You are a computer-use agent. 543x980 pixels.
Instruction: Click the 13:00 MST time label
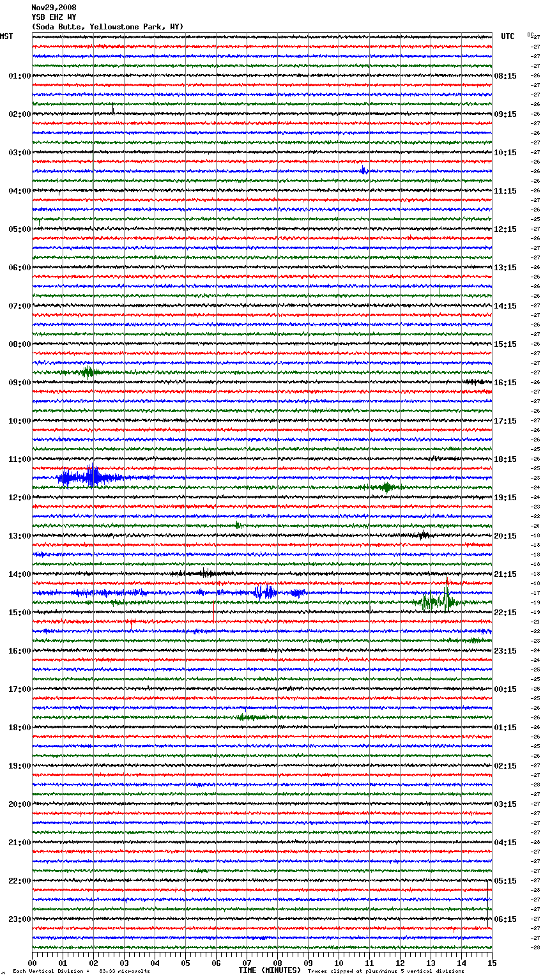pyautogui.click(x=19, y=536)
